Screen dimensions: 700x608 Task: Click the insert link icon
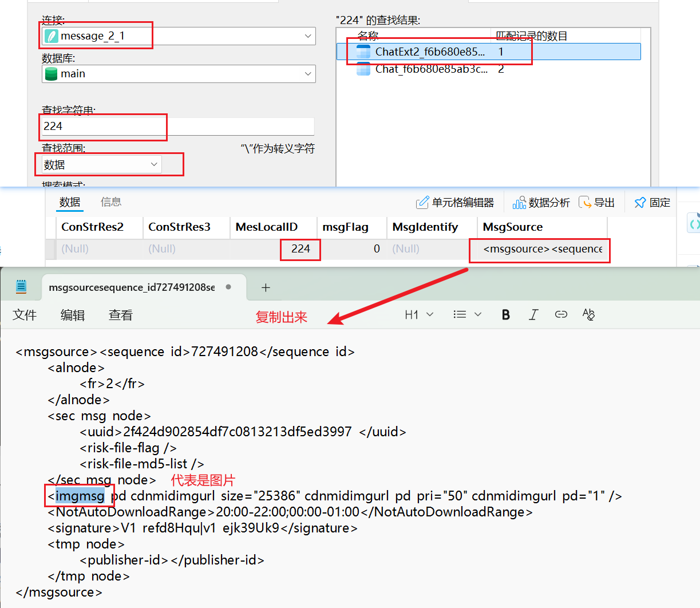[x=561, y=314]
